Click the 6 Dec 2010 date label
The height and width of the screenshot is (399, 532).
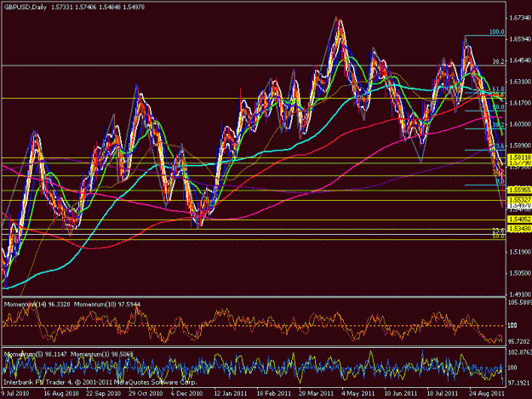tap(187, 394)
